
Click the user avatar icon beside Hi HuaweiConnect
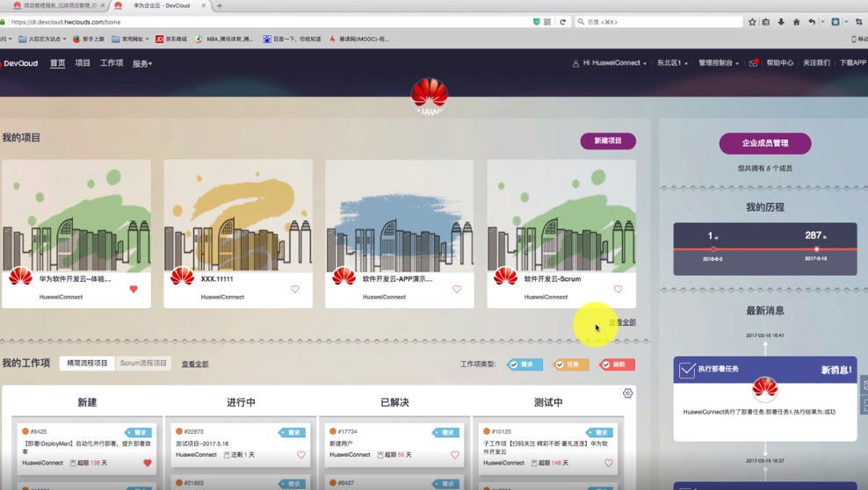pos(575,63)
